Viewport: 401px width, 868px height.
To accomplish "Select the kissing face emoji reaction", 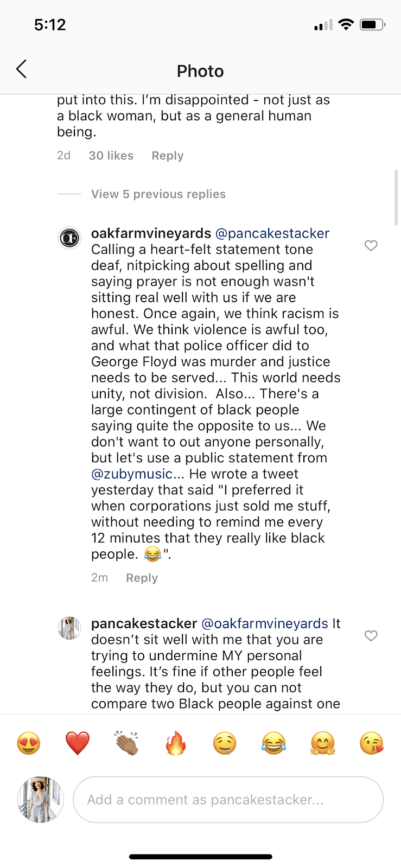I will [371, 743].
